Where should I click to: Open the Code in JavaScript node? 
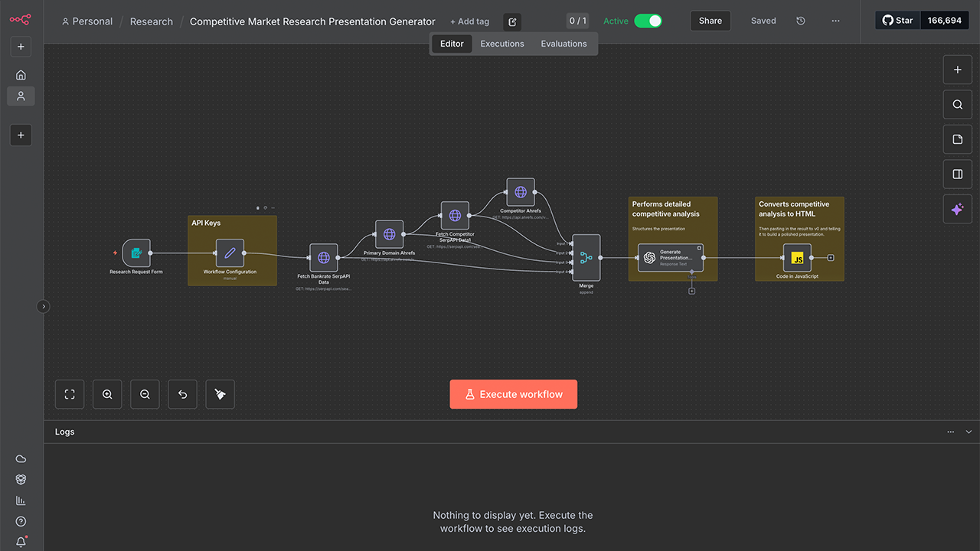tap(798, 259)
